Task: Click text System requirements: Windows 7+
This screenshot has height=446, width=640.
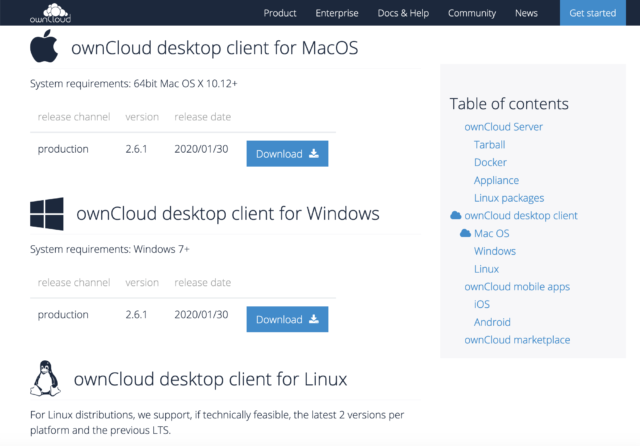Action: pyautogui.click(x=110, y=249)
